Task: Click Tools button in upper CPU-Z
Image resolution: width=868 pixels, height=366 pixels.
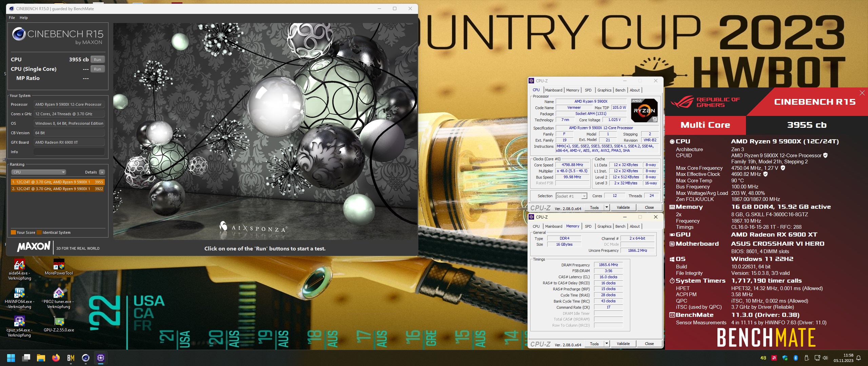Action: point(594,207)
